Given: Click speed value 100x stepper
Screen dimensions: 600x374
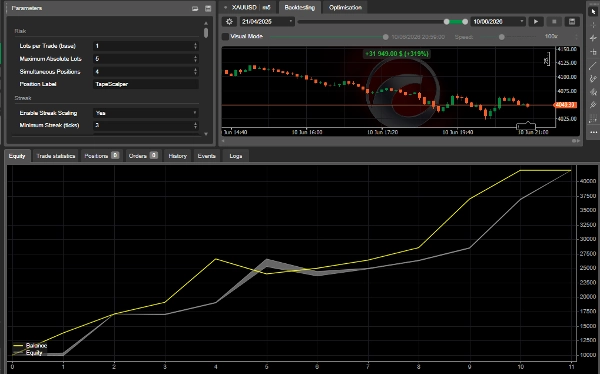Looking at the screenshot, I should point(576,37).
